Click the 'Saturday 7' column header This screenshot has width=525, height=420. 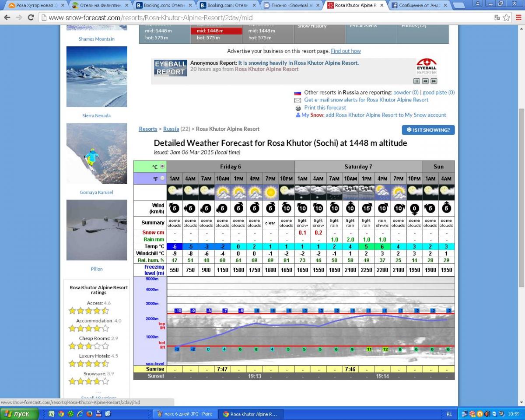coord(358,167)
